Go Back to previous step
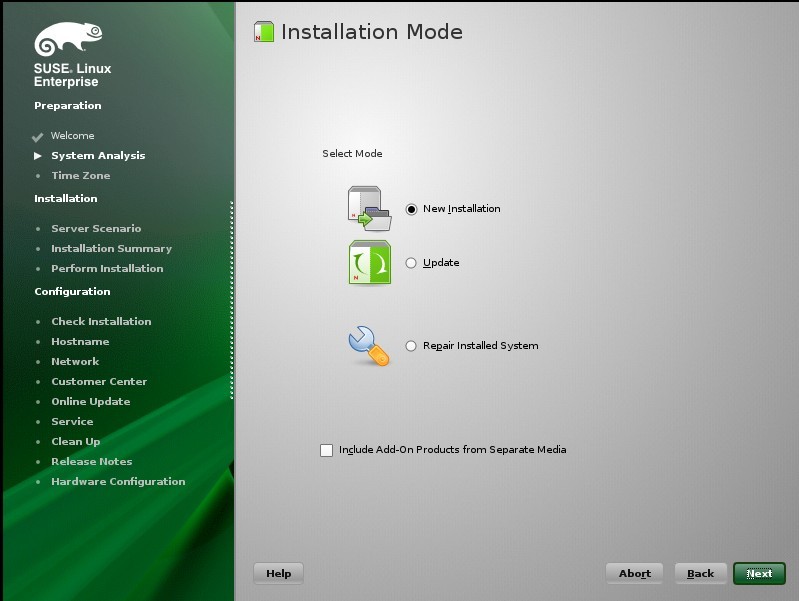 [701, 573]
